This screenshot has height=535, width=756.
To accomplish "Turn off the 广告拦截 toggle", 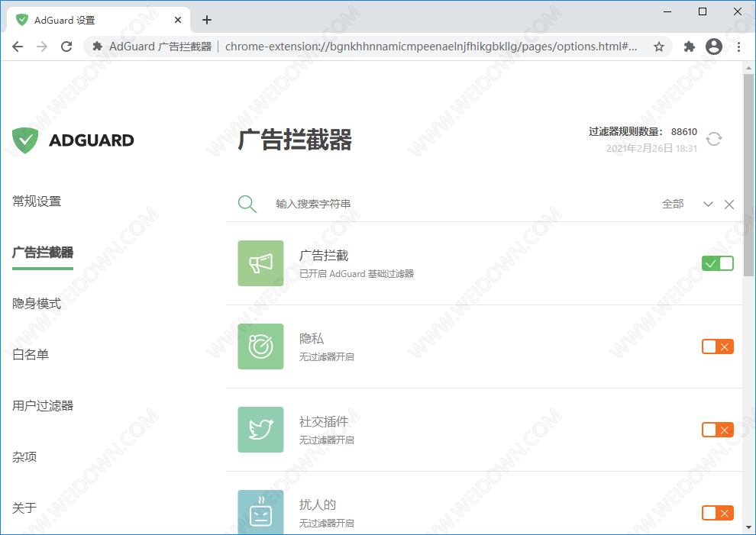I will click(717, 263).
